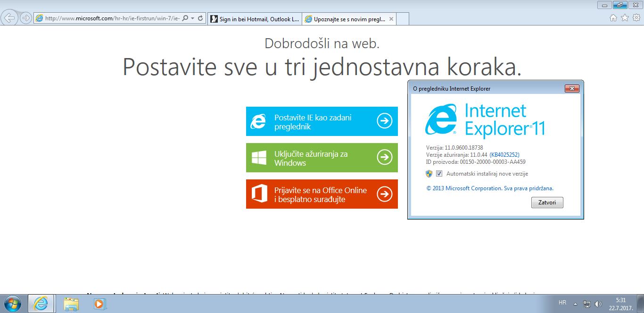Open the KB4025252 update link
Screen dimensions: 644x313
click(504, 155)
